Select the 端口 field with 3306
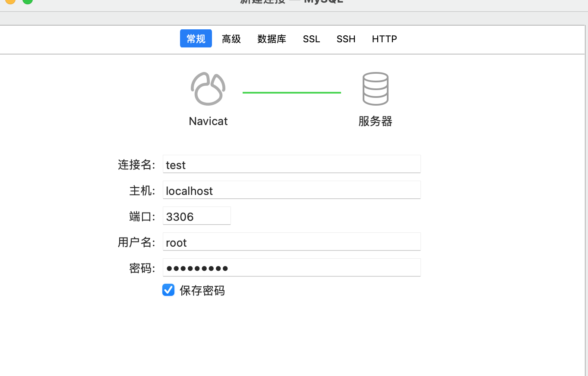 [197, 216]
